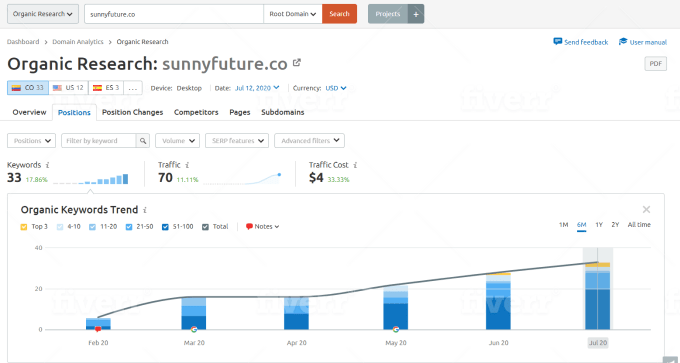The width and height of the screenshot is (680, 363).
Task: Switch to the Overview tab
Action: pos(29,112)
